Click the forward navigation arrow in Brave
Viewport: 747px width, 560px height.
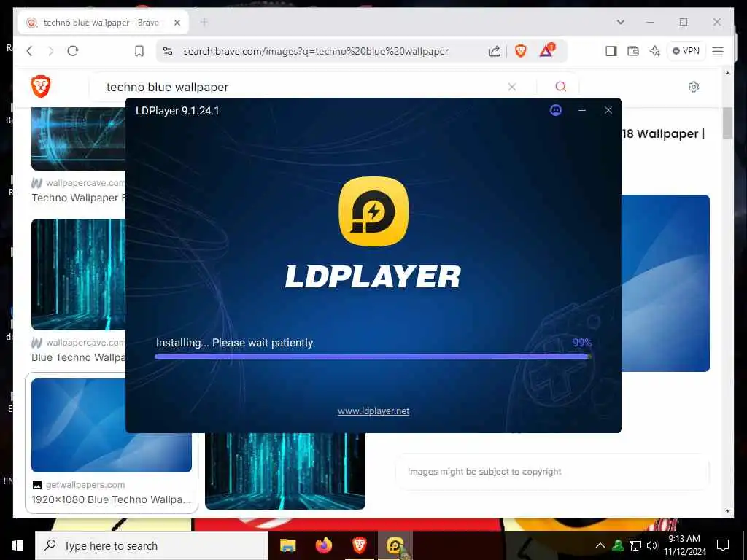[51, 51]
